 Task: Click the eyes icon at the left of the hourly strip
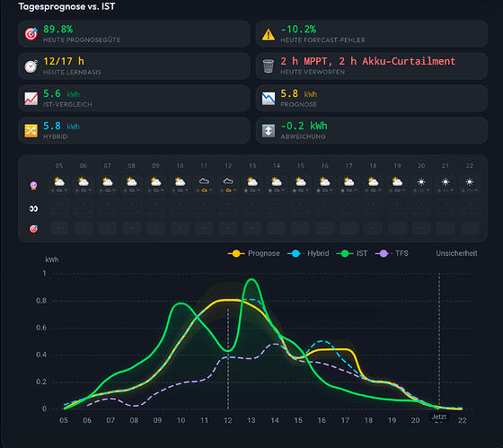pos(33,209)
